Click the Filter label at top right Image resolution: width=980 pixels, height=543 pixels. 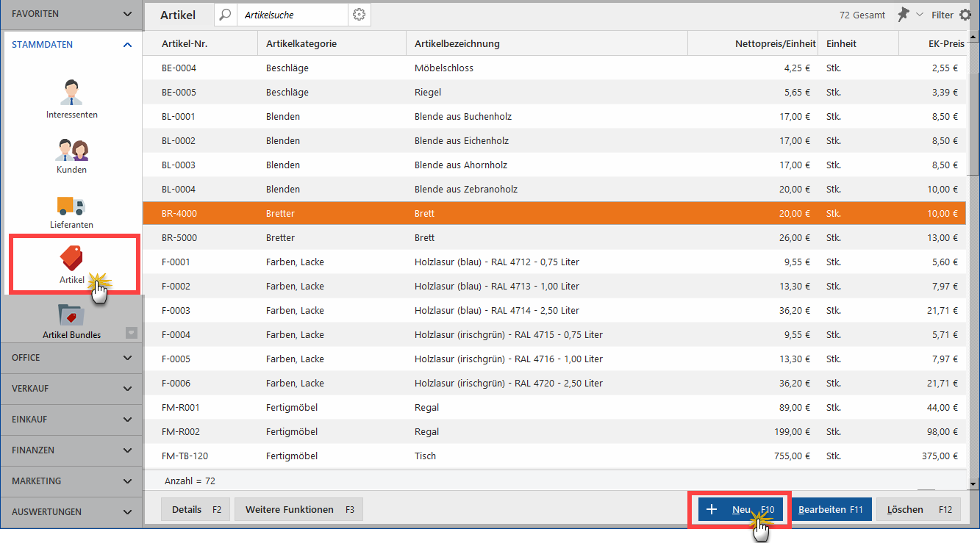coord(943,15)
